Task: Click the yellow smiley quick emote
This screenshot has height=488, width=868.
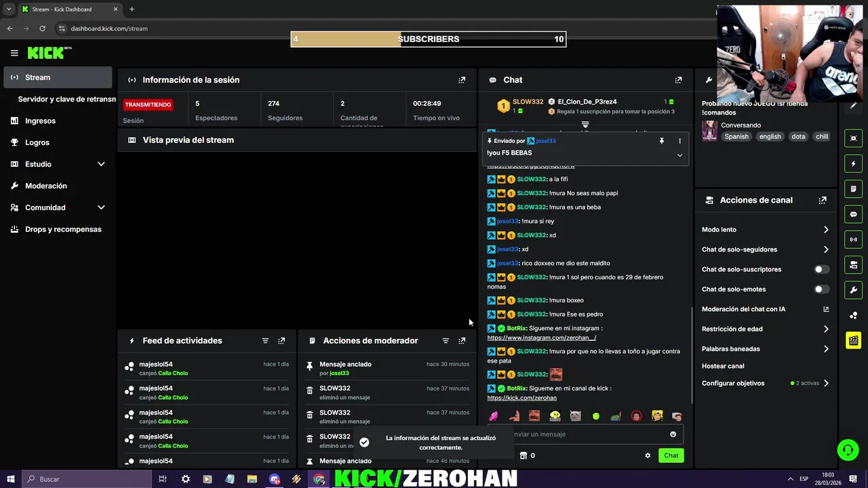Action: click(x=555, y=416)
